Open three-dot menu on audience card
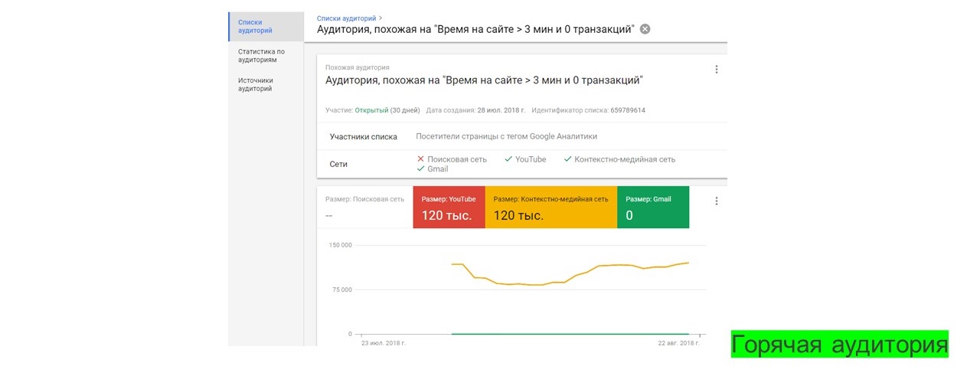This screenshot has width=980, height=376. tap(717, 70)
